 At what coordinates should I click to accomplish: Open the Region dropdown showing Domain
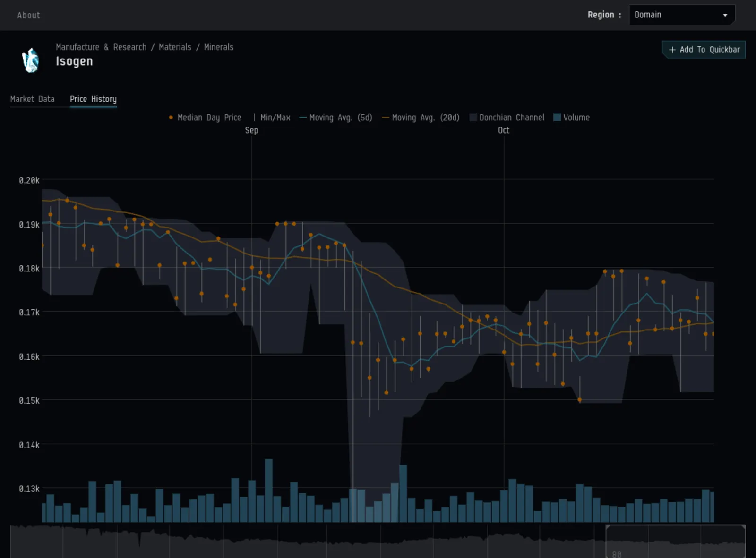point(682,15)
